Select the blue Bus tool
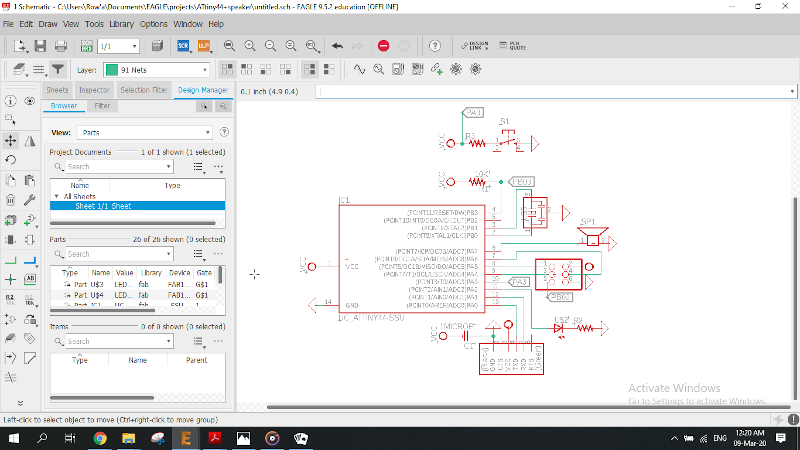The width and height of the screenshot is (800, 450). [x=30, y=260]
